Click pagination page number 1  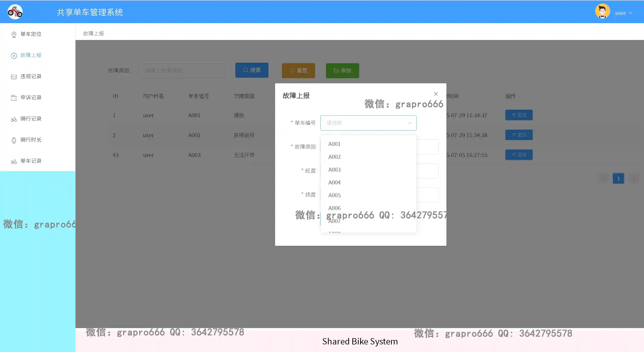[618, 179]
